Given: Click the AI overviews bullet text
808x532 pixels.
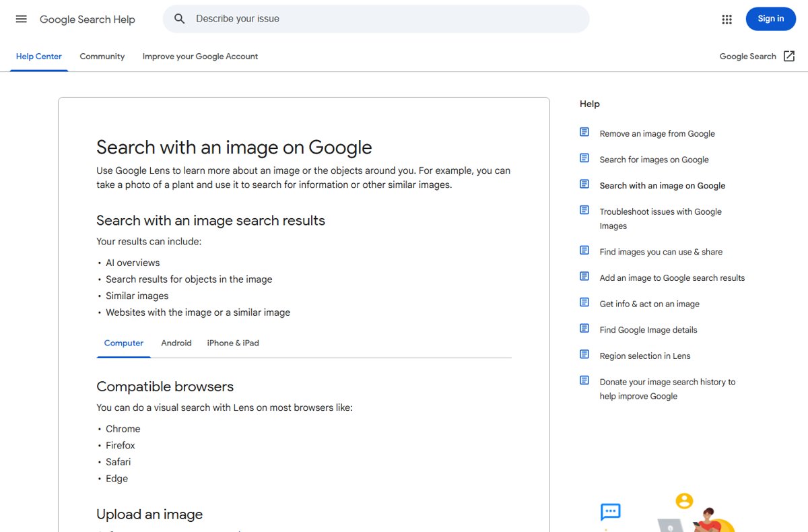Looking at the screenshot, I should pyautogui.click(x=133, y=263).
